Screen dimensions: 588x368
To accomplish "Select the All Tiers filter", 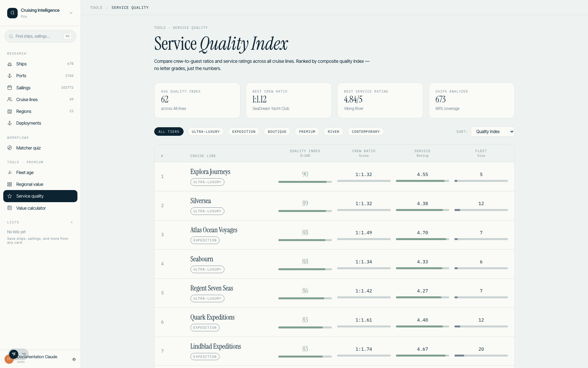I will pos(169,131).
